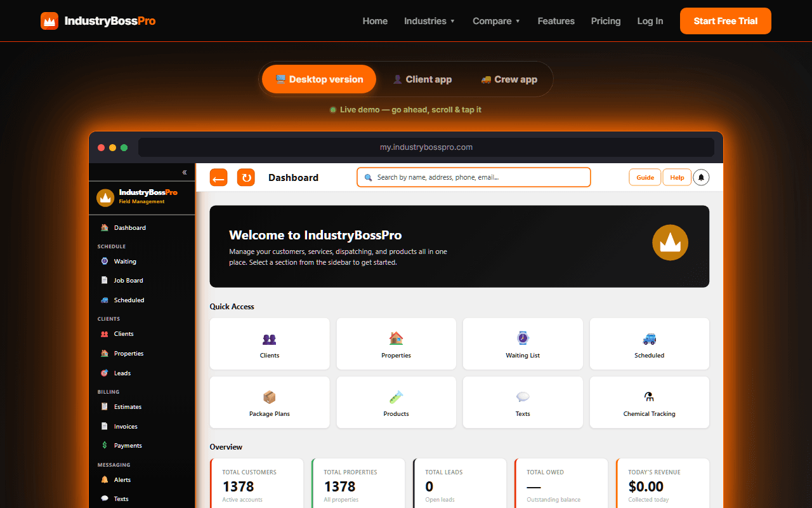Click the "Overview" heading

226,447
